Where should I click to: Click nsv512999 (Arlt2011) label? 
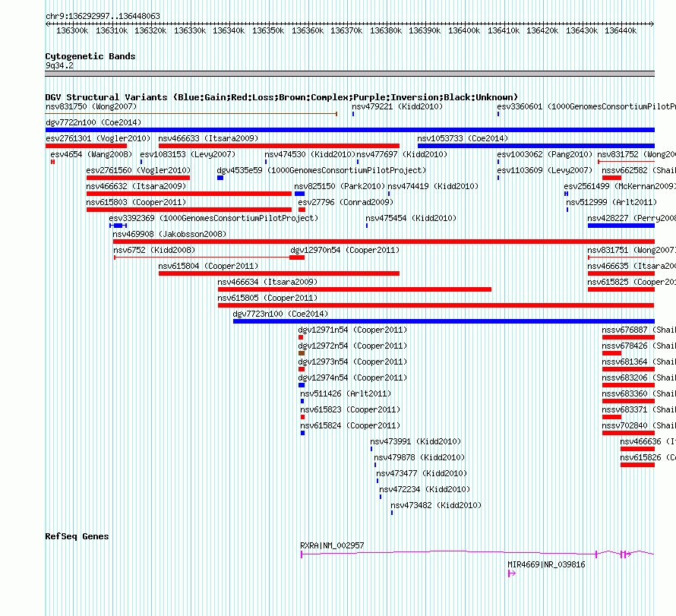point(611,202)
